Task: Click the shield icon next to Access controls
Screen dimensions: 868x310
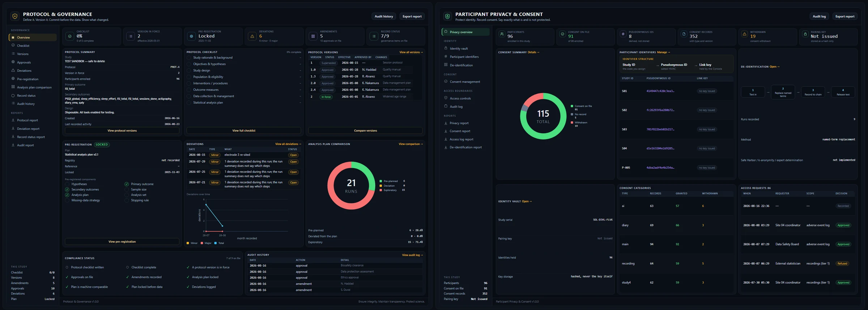Action: click(x=446, y=98)
